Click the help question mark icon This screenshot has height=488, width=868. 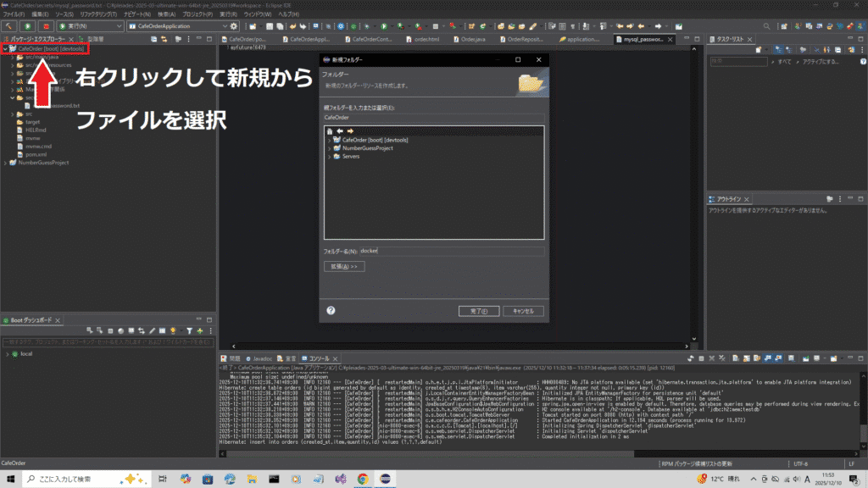point(331,311)
